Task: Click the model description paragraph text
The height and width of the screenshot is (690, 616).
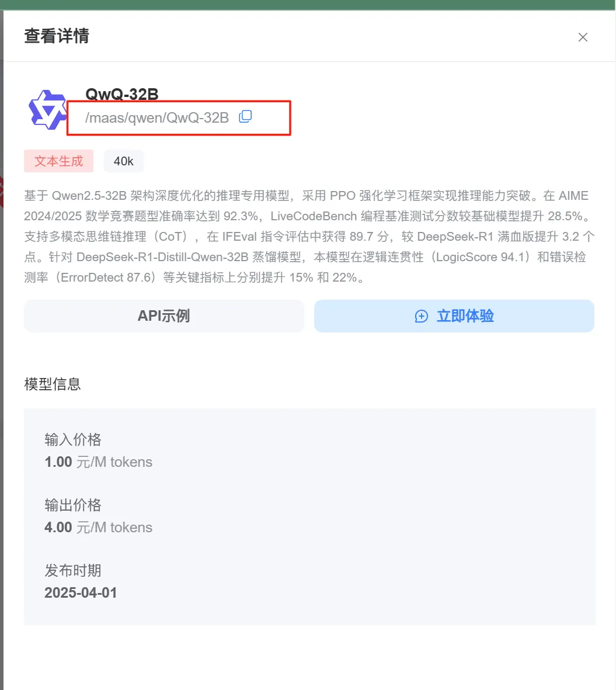Action: tap(309, 236)
